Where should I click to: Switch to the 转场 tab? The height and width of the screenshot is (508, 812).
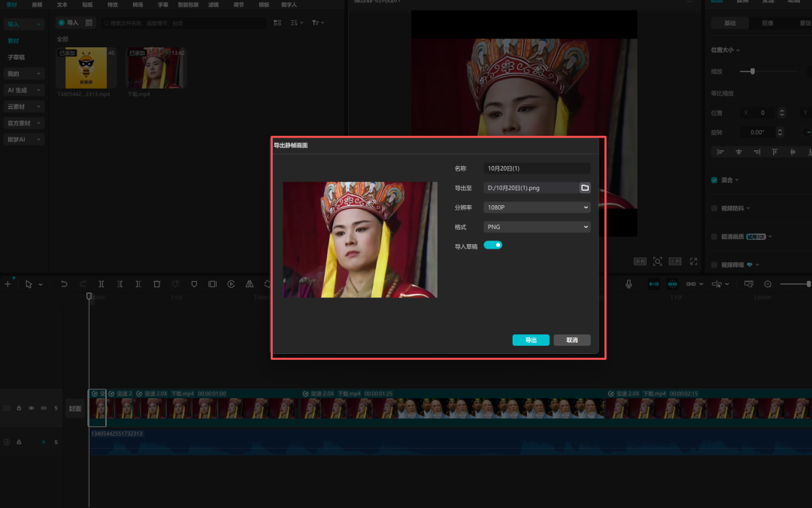(138, 5)
